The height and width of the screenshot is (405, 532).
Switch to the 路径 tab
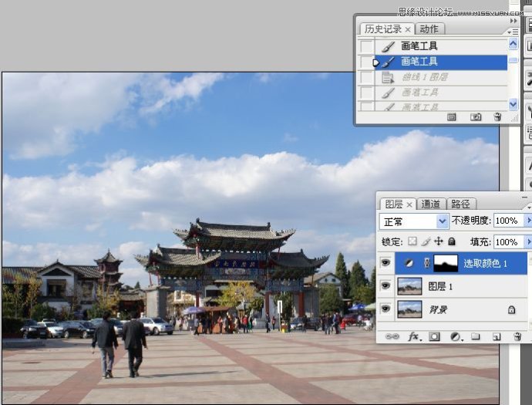pyautogui.click(x=460, y=204)
